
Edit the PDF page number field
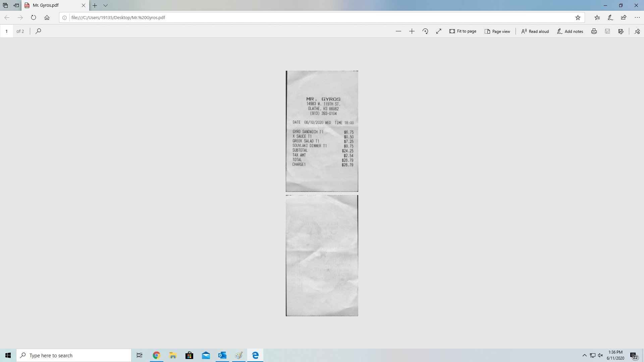tap(6, 31)
